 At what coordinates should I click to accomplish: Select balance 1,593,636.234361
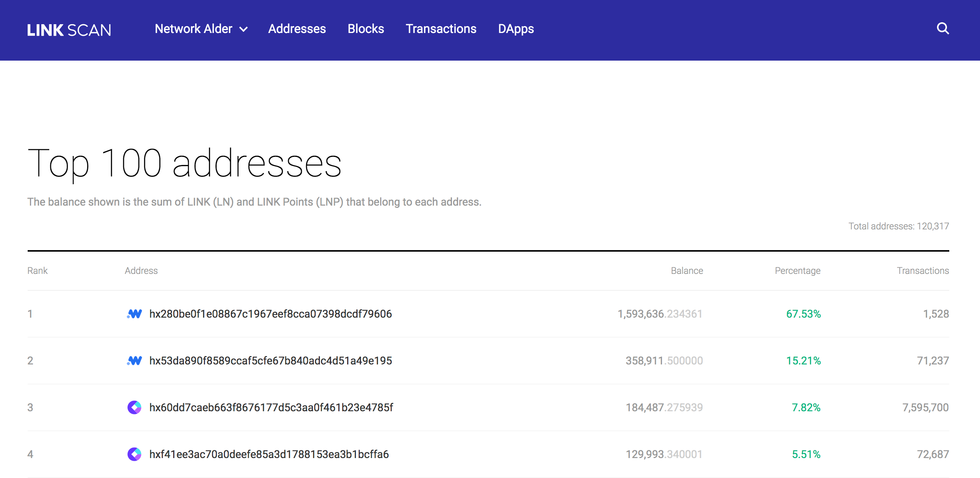660,314
